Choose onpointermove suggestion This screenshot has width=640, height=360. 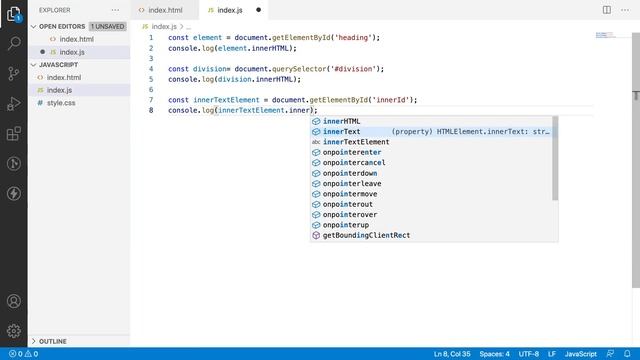coord(431,194)
